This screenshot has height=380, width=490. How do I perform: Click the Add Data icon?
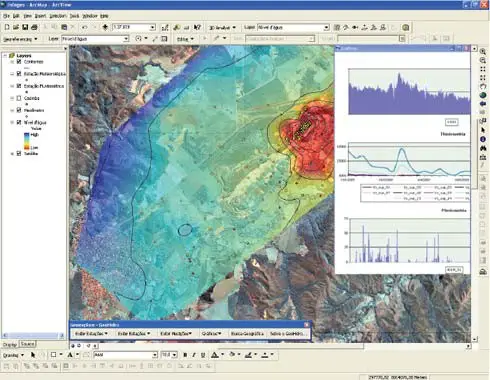pos(105,27)
